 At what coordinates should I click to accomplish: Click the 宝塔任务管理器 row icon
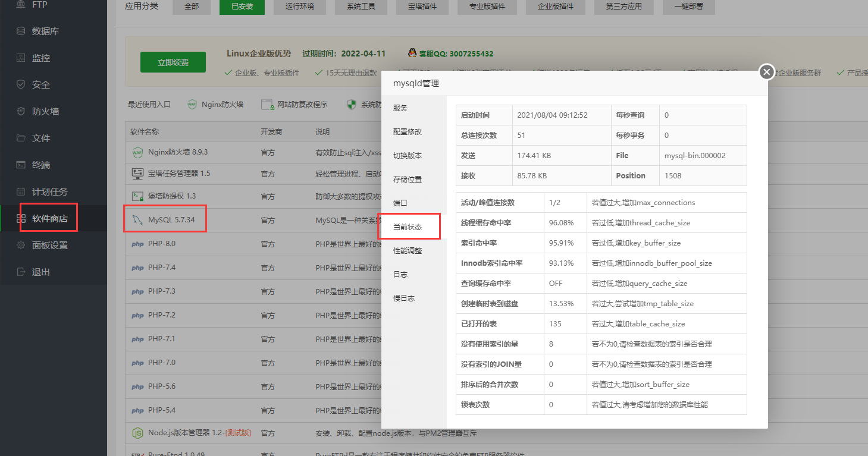click(137, 174)
